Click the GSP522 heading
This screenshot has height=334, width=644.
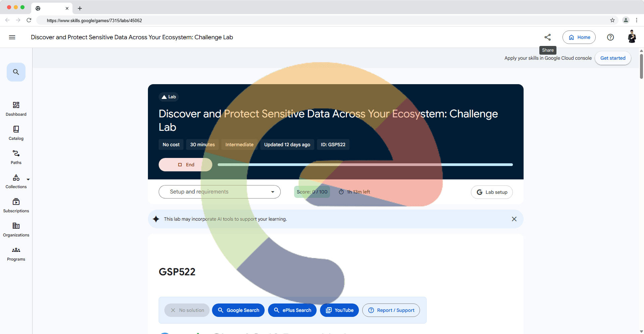(177, 272)
